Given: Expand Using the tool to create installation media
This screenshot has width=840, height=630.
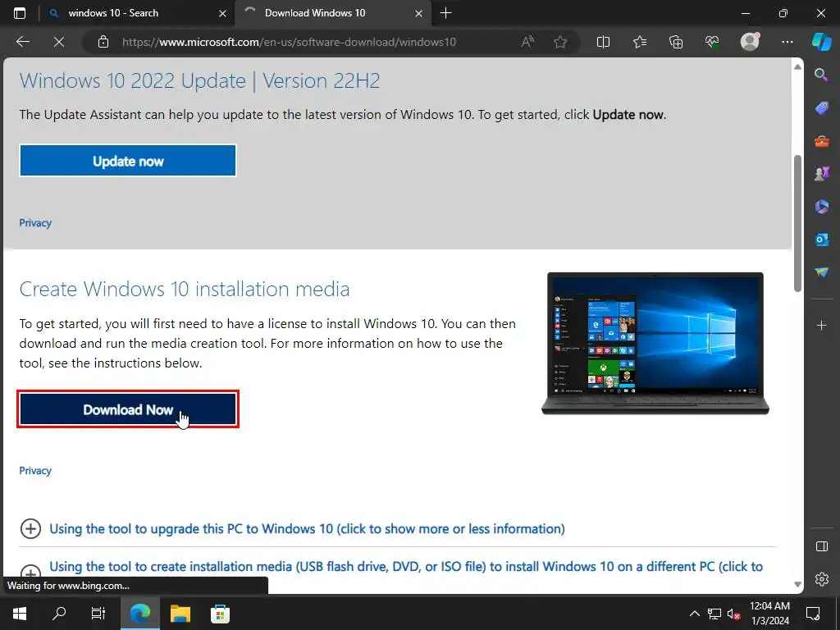Looking at the screenshot, I should [406, 567].
